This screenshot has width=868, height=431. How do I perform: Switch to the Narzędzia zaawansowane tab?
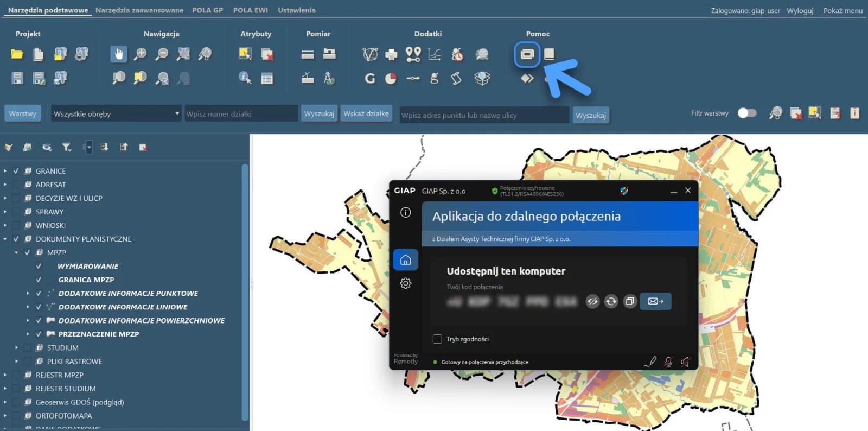[x=139, y=10]
